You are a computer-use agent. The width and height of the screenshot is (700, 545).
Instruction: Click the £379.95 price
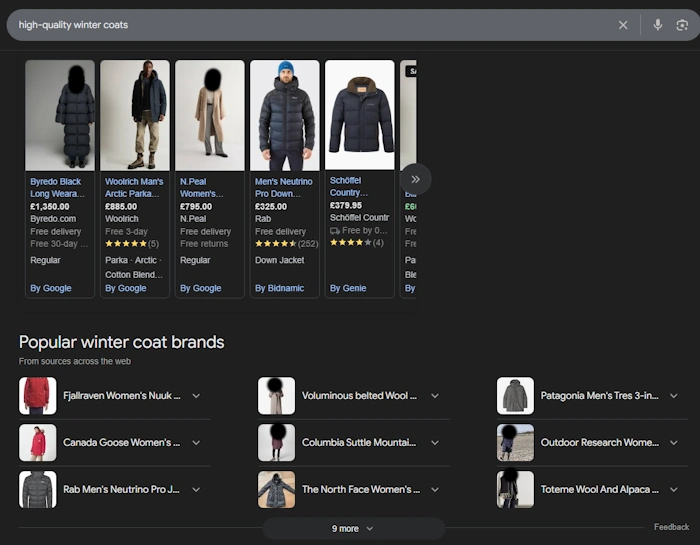coord(346,205)
